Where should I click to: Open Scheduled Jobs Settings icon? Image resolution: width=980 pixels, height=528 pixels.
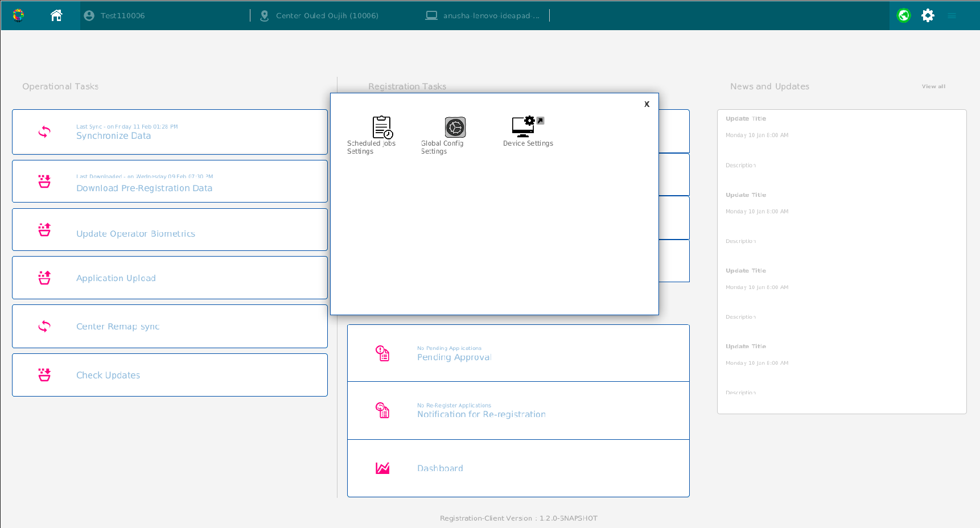382,127
